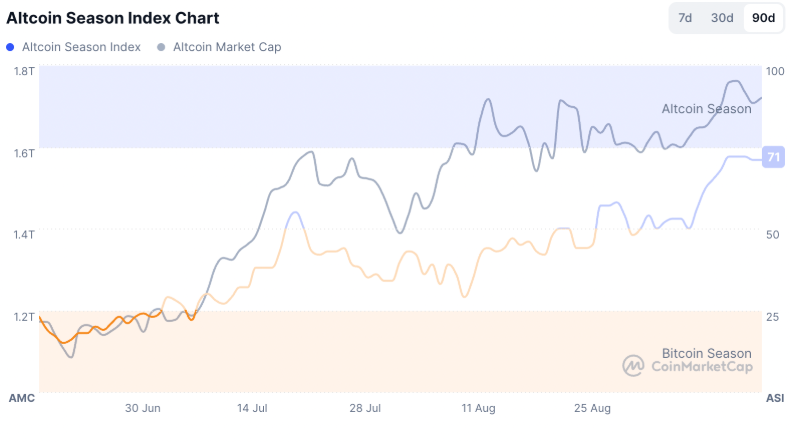Viewport: 791px width, 442px height.
Task: Toggle the Altcoin Season Index legend series
Action: (x=80, y=47)
